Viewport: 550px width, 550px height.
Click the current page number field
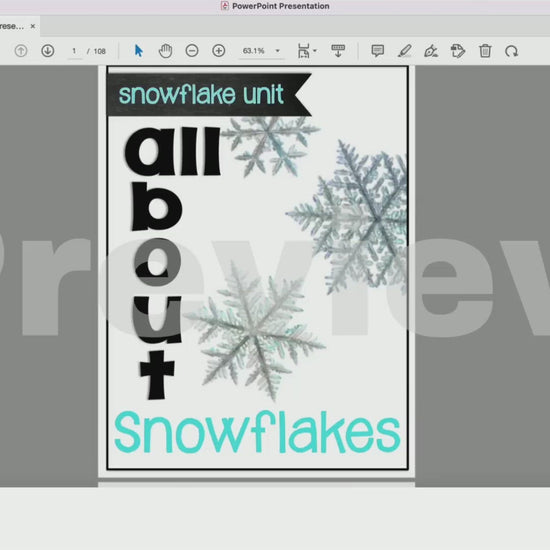[x=74, y=51]
